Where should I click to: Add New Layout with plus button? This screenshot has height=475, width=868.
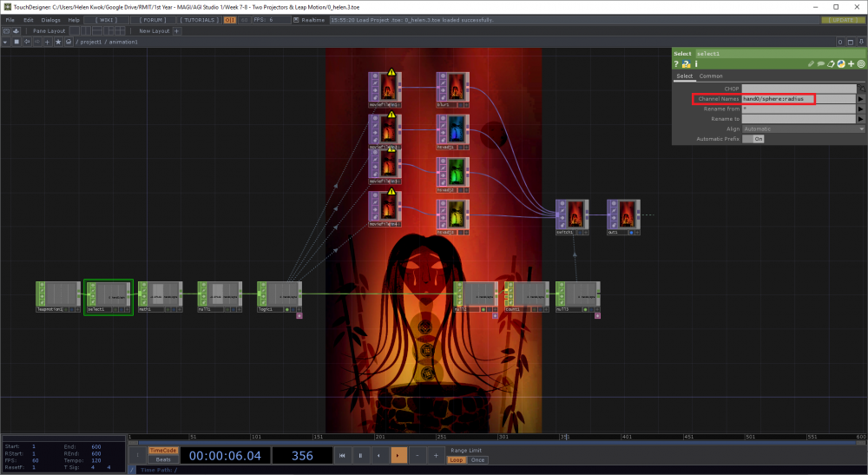click(176, 31)
